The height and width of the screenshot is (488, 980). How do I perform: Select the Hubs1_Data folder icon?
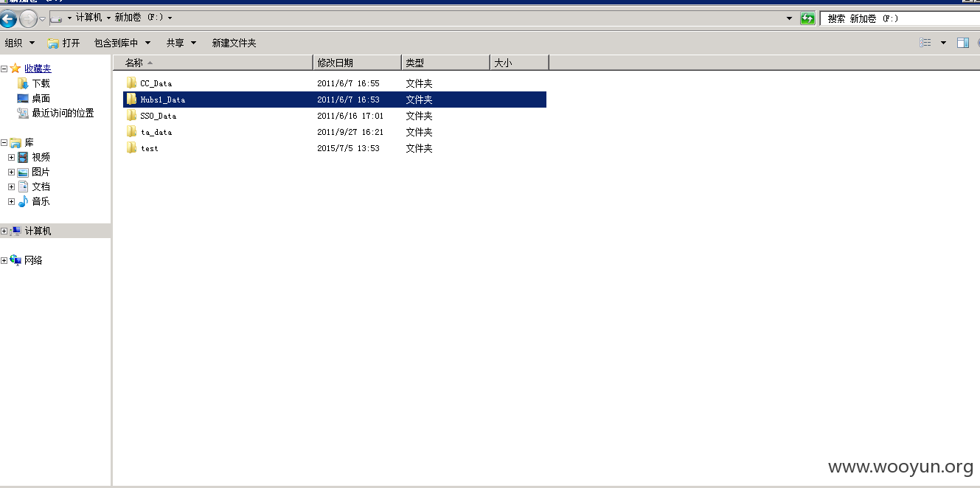pos(131,99)
